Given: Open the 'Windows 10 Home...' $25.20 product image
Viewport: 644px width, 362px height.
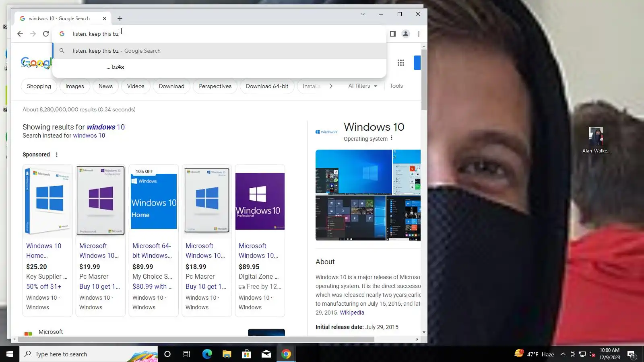Looking at the screenshot, I should pos(47,201).
